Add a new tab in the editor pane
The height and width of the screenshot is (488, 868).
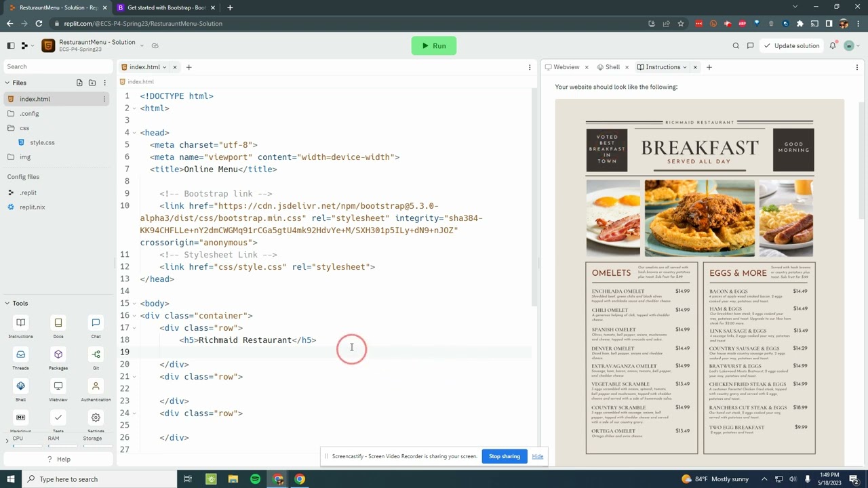[x=189, y=67]
